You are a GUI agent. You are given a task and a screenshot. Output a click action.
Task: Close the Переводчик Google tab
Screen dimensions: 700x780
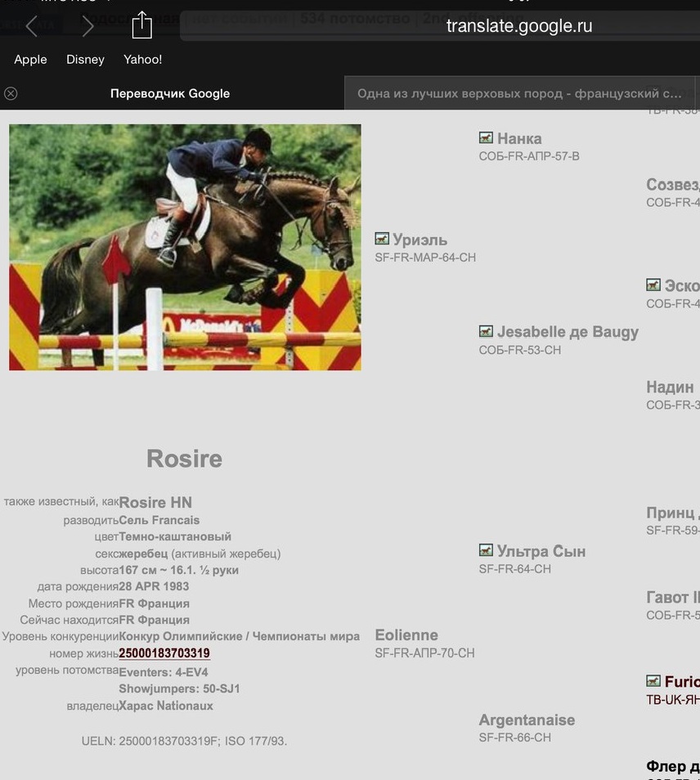pos(11,93)
